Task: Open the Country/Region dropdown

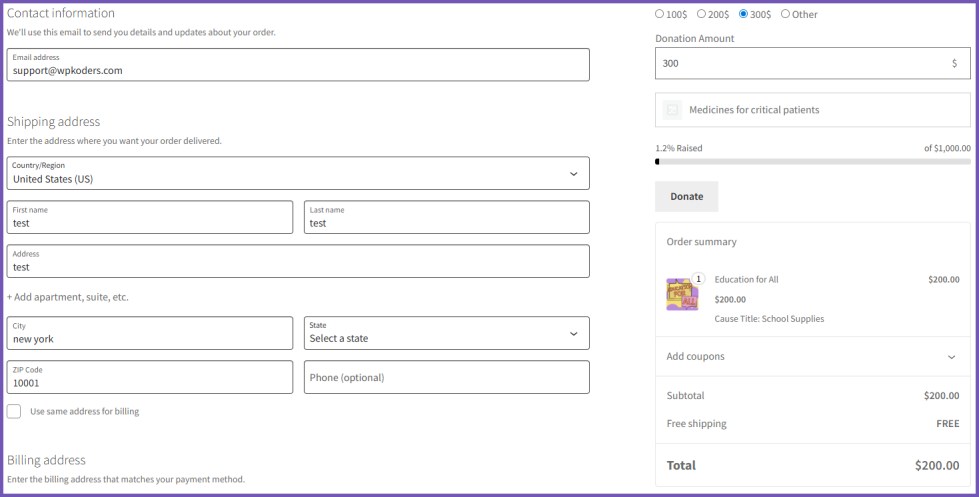Action: (x=297, y=173)
